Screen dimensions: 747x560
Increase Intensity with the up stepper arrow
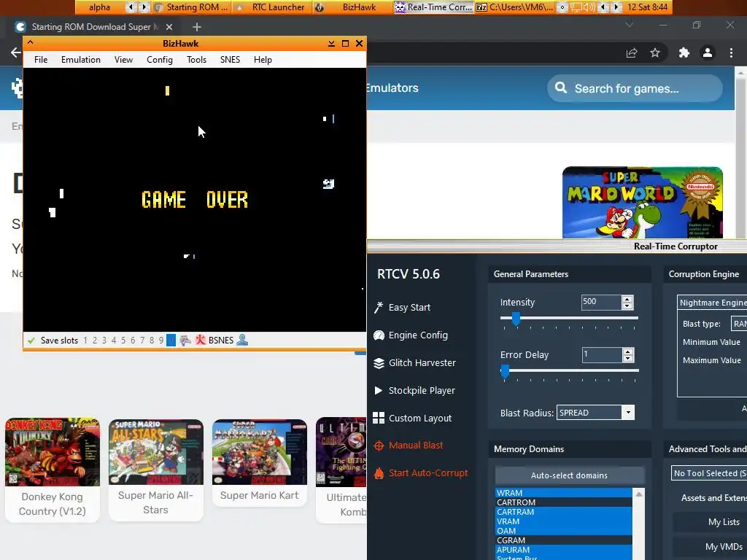click(627, 299)
